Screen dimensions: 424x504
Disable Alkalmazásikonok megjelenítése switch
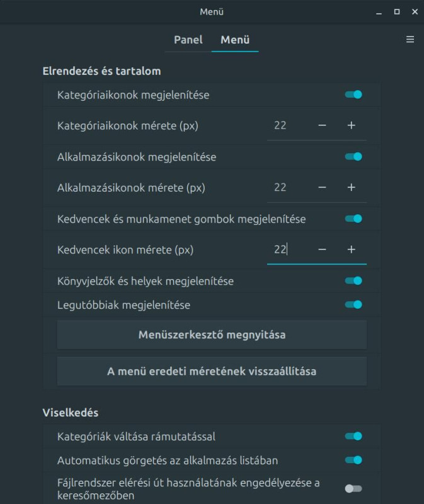click(353, 157)
